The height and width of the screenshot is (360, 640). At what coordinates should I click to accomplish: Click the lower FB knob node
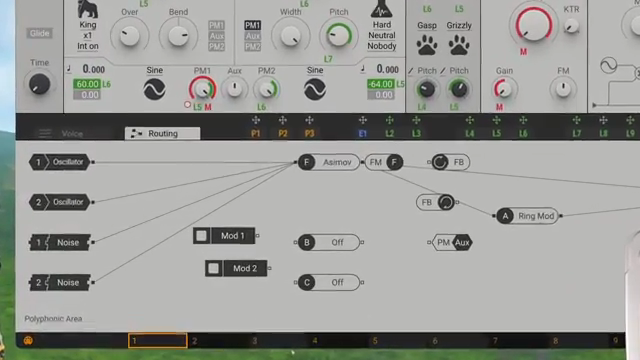(446, 202)
